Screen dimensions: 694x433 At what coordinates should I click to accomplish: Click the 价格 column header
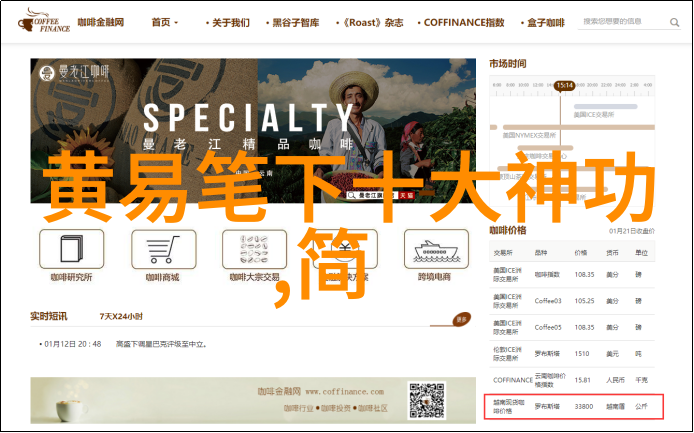581,252
